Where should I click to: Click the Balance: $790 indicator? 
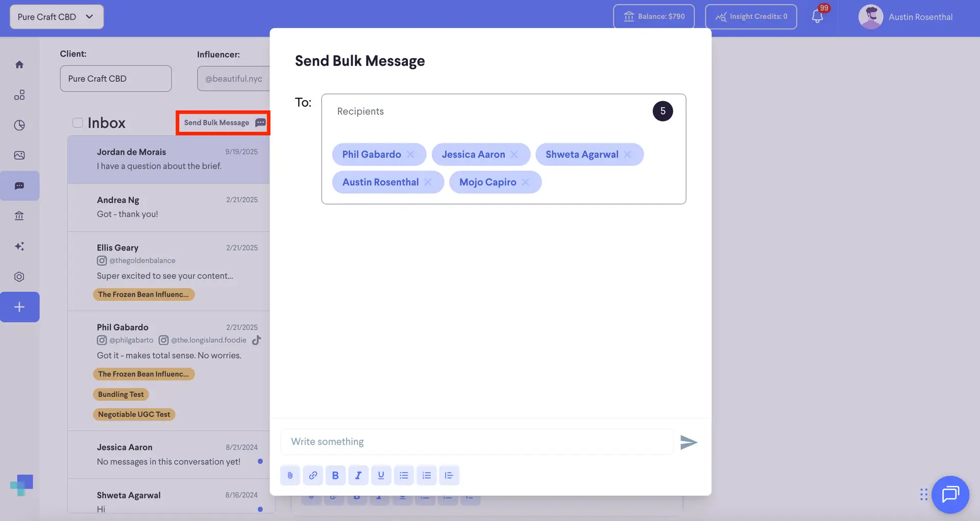coord(653,16)
